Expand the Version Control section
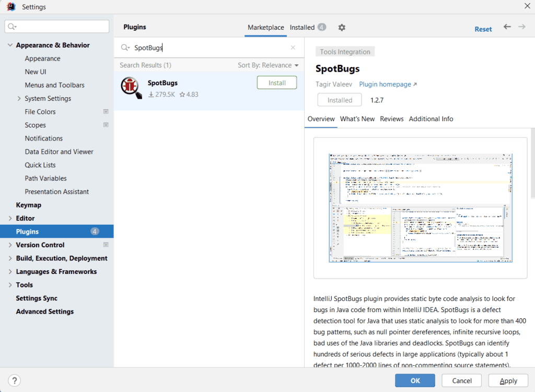The image size is (535, 392). 9,245
